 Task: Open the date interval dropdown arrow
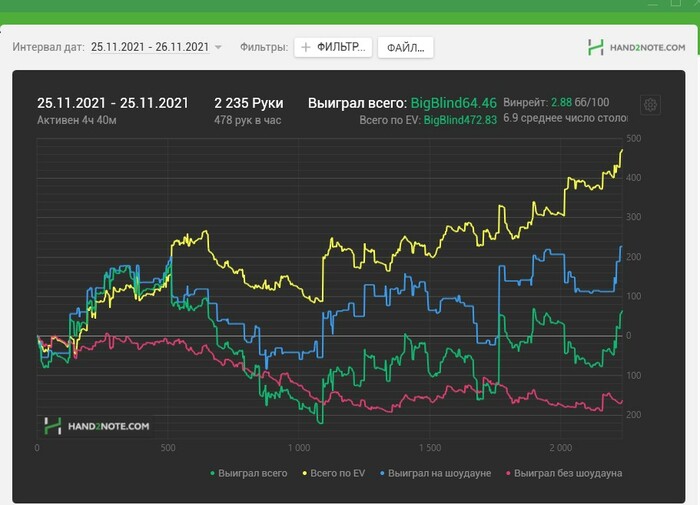[218, 47]
